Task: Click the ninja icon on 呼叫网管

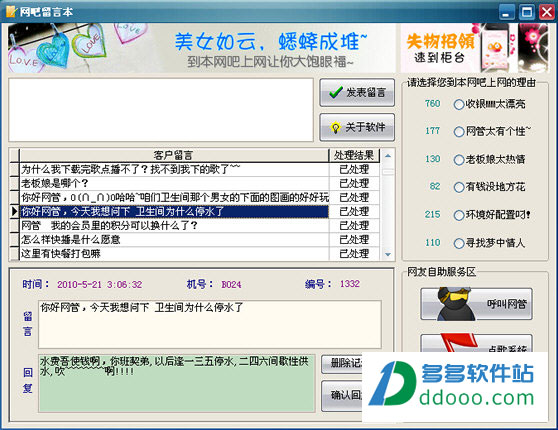Action: point(455,304)
